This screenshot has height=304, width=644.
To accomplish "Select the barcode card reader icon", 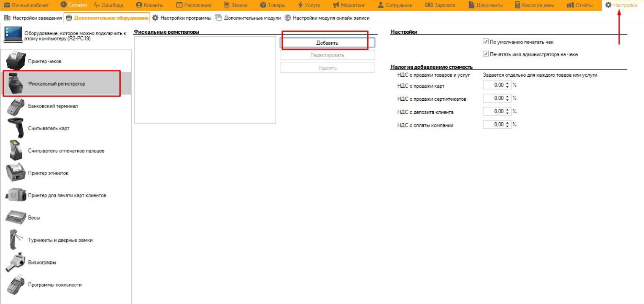I will (16, 129).
